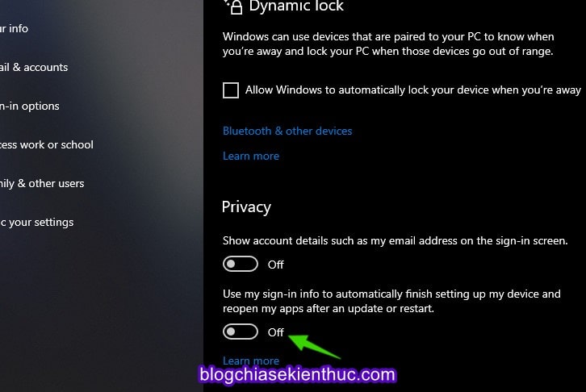Click Learn more under Bluetooth link
Viewport: 586px width, 392px height.
(251, 156)
